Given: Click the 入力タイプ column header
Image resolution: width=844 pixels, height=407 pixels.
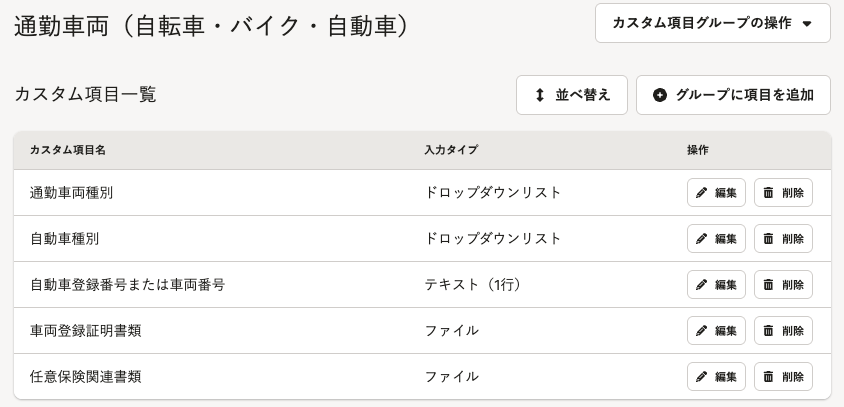Looking at the screenshot, I should click(451, 150).
